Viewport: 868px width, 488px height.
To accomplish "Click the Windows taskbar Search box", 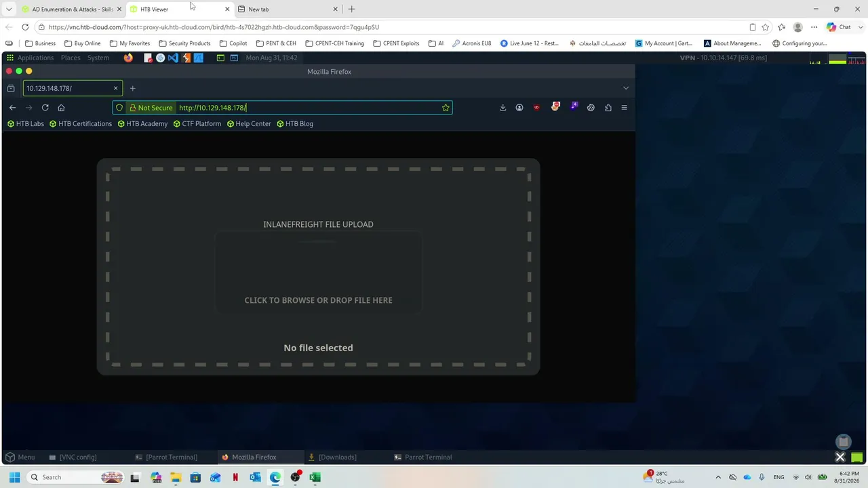I will 75,477.
